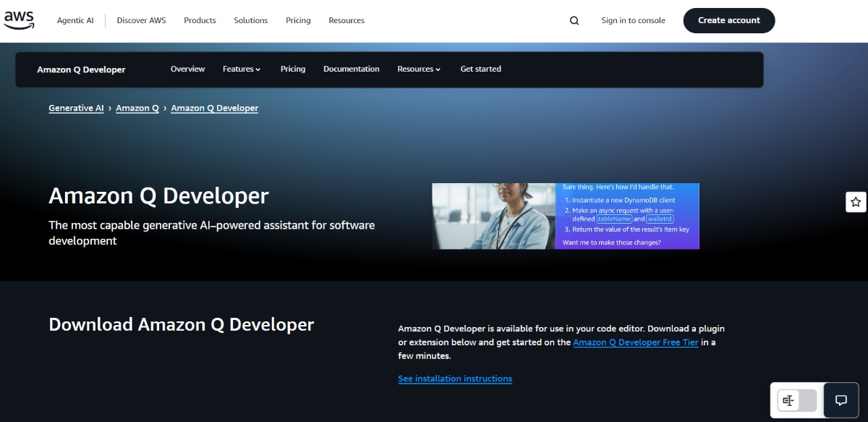Screen dimensions: 868x422
Task: Go to the Overview tab
Action: [x=187, y=69]
